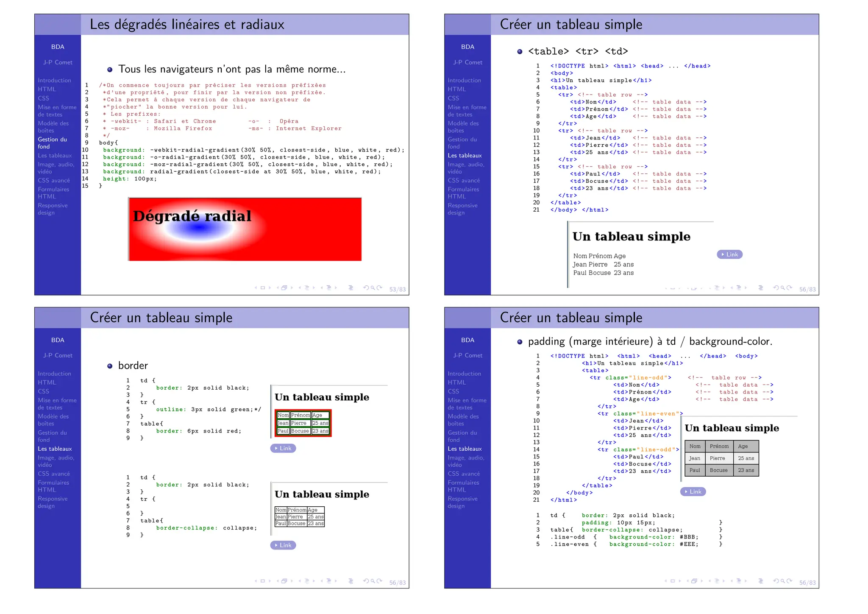Screen dimensions: 868x614
Task: Click the frame icon on the dégradés slide
Action: (x=284, y=288)
